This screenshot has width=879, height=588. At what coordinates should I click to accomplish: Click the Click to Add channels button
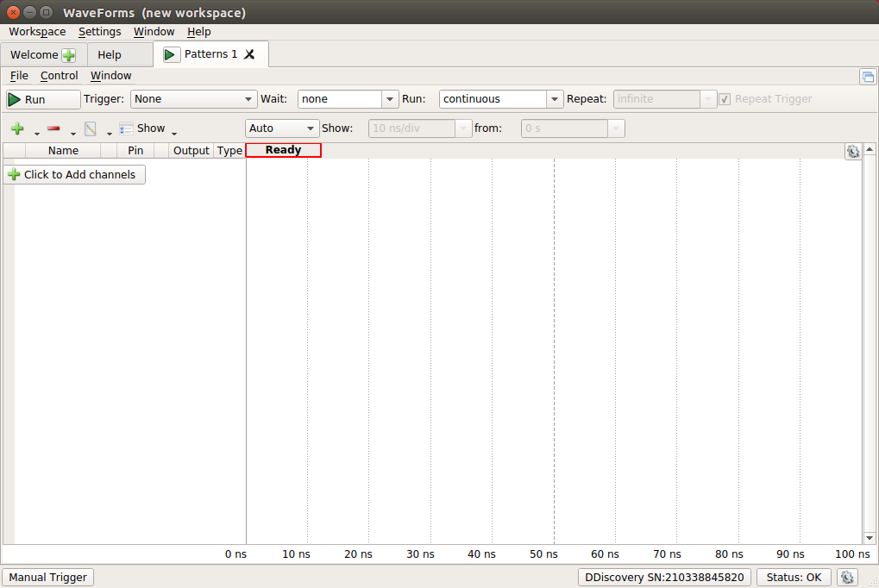[x=74, y=174]
